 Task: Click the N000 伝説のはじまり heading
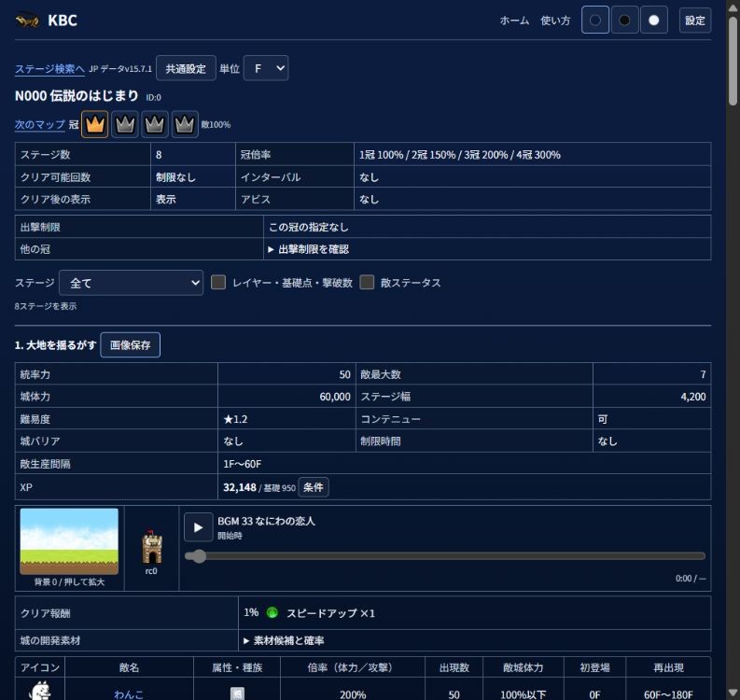tap(77, 96)
